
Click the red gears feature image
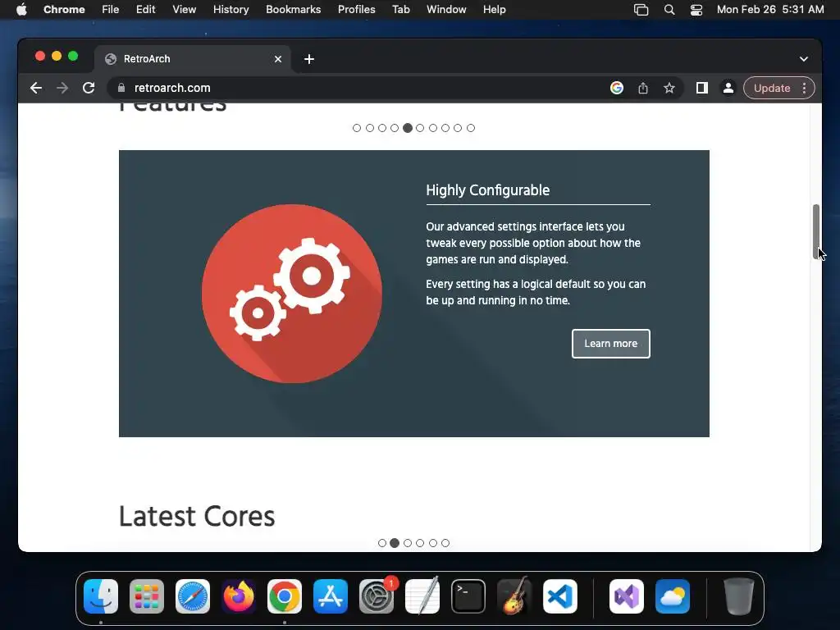tap(292, 294)
